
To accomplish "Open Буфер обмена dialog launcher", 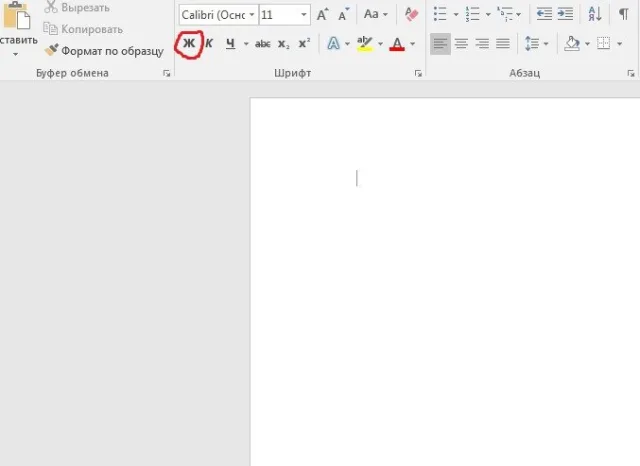I will pos(167,73).
